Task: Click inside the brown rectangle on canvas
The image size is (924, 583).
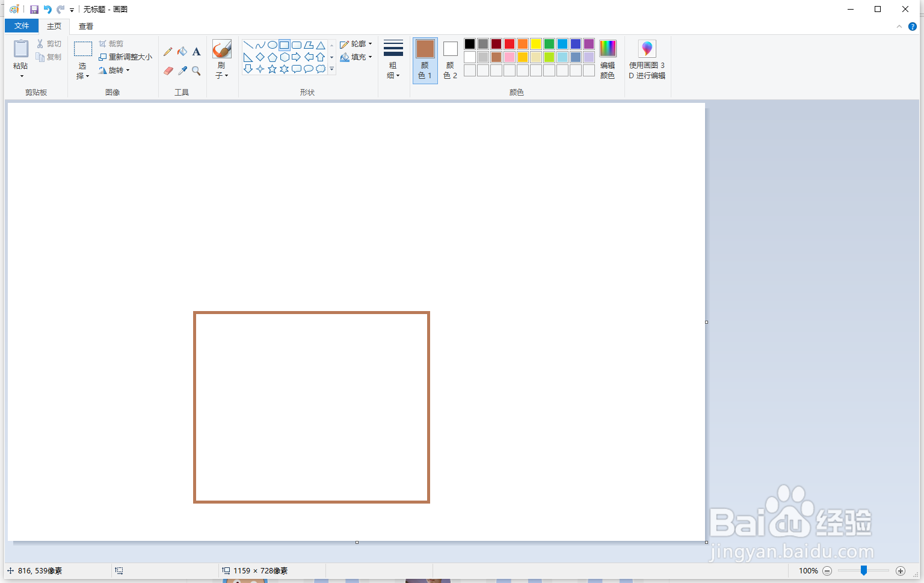Action: click(312, 407)
